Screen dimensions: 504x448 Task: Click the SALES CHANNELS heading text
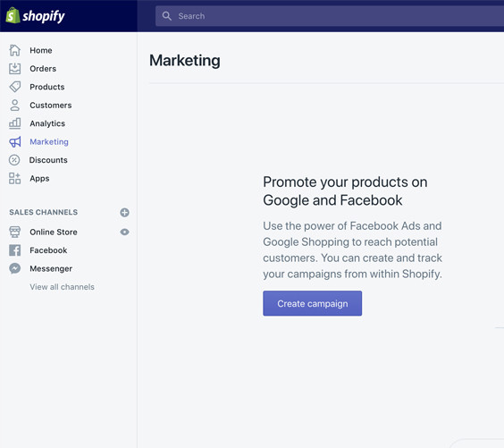coord(44,212)
